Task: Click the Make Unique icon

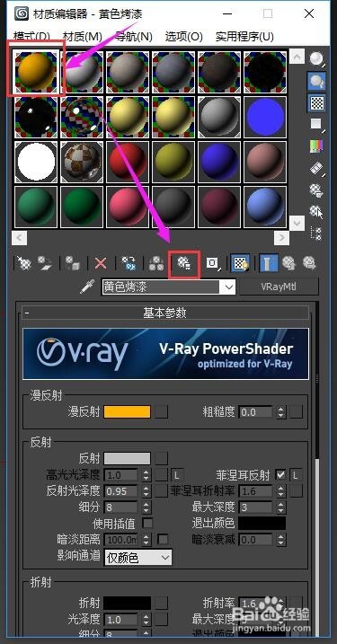Action: pos(156,263)
